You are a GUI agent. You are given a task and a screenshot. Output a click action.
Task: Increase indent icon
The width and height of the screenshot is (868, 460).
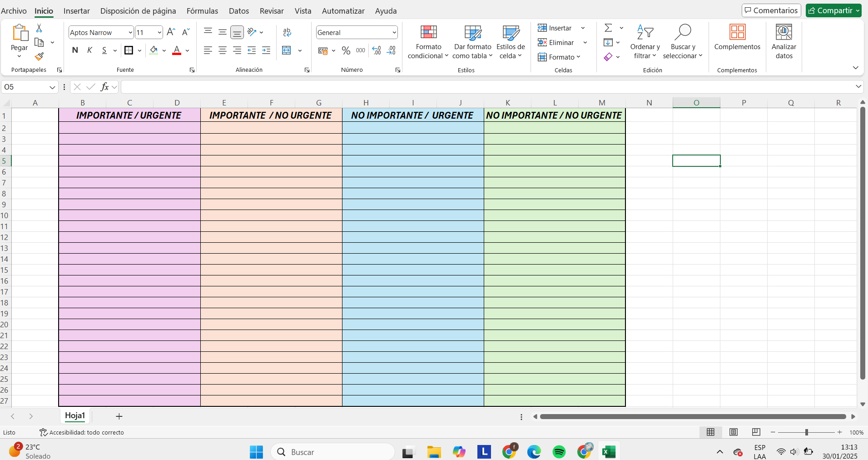[x=266, y=50]
